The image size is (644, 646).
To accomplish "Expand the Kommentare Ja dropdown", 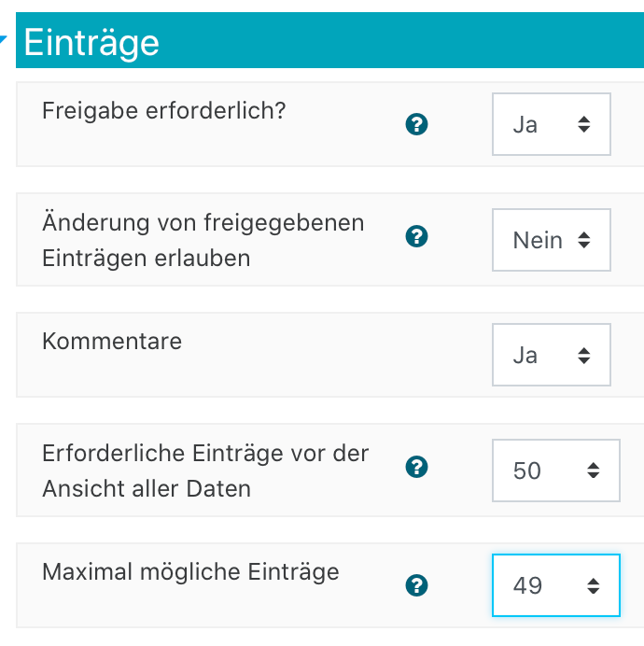I will 552,355.
